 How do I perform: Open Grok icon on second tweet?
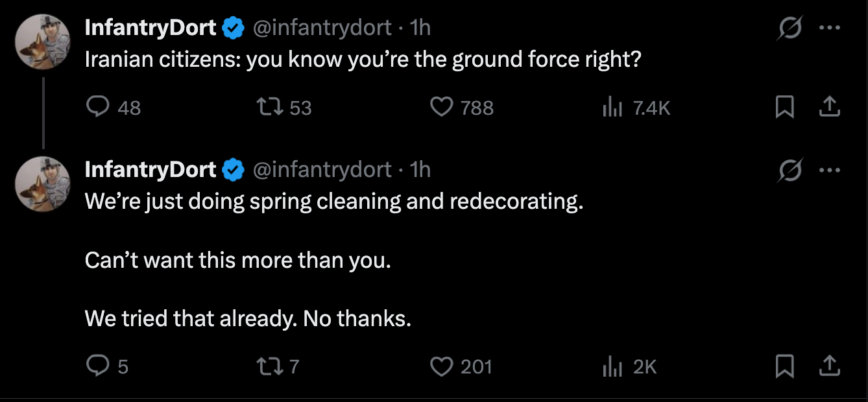[x=790, y=170]
